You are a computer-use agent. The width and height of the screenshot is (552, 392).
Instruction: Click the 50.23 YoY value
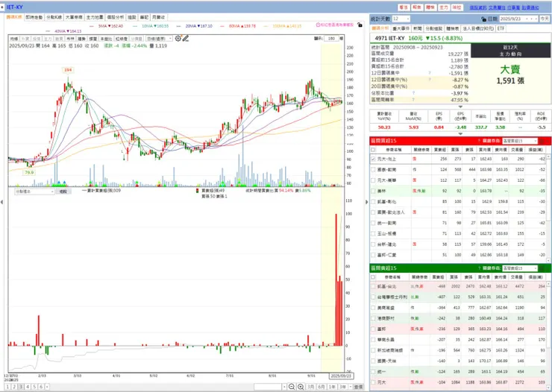[x=384, y=127]
